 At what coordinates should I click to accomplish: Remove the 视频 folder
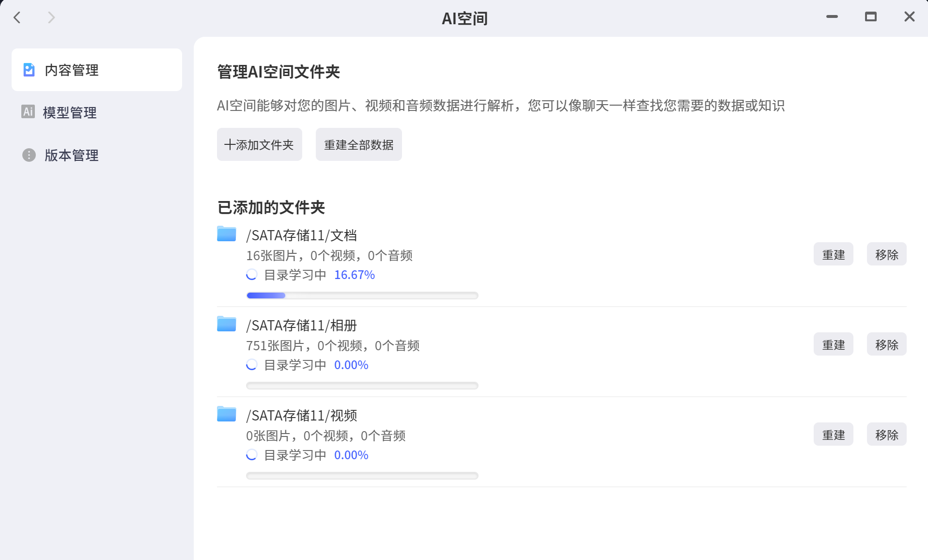[x=886, y=435]
